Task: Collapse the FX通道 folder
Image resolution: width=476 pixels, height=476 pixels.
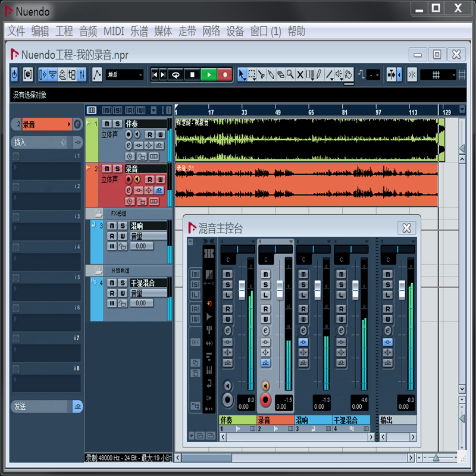Action: point(98,213)
